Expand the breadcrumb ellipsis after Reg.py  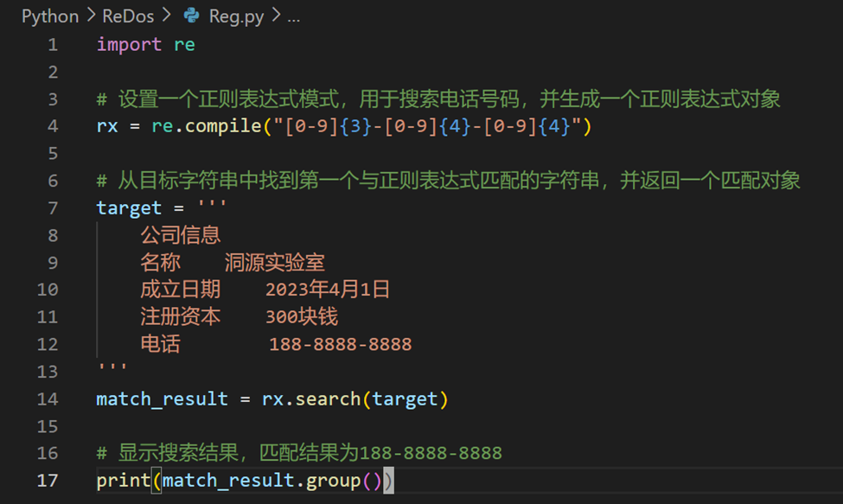tap(293, 16)
